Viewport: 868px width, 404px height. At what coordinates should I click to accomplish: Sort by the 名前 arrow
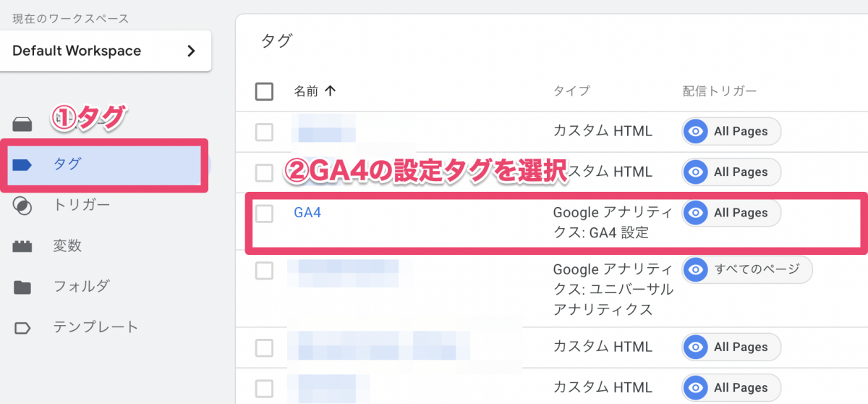click(331, 91)
